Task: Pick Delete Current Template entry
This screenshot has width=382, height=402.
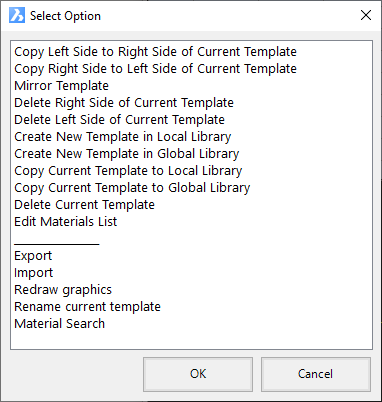Action: [84, 205]
